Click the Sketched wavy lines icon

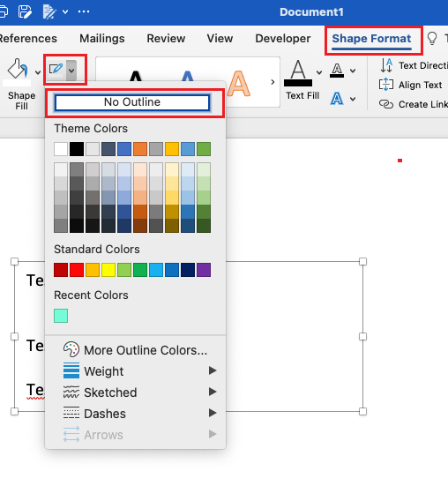71,392
